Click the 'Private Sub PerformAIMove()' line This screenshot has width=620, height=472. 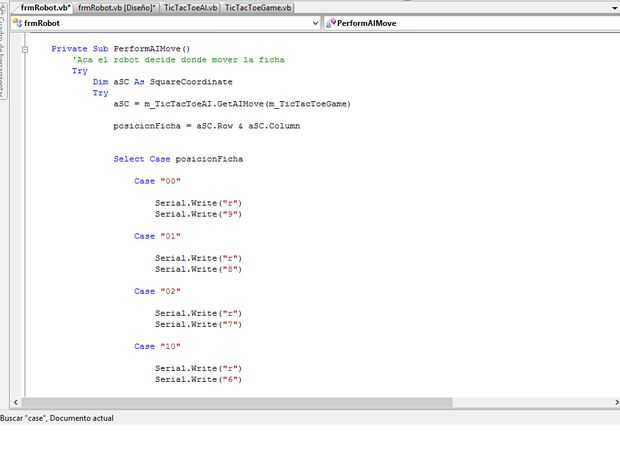[x=121, y=49]
